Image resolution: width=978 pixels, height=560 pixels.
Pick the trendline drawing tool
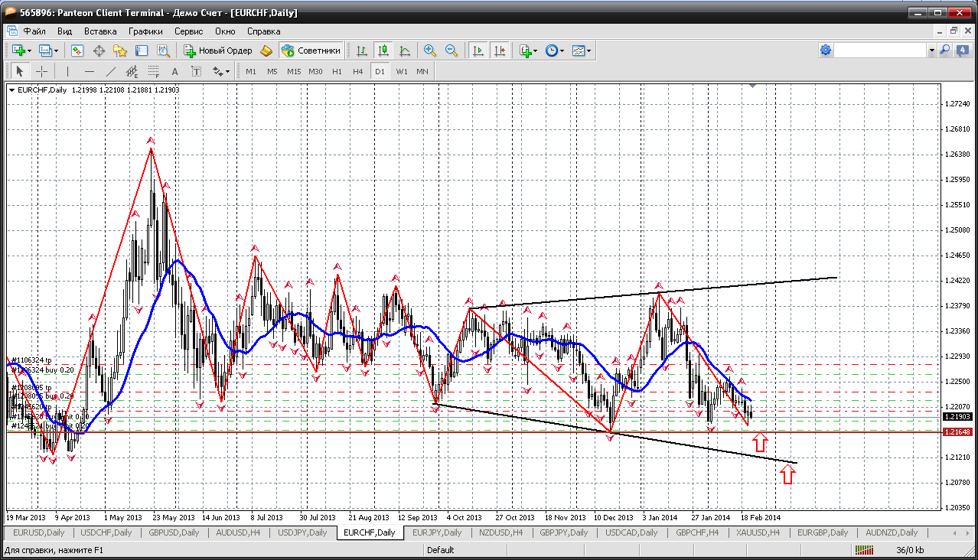pos(110,71)
